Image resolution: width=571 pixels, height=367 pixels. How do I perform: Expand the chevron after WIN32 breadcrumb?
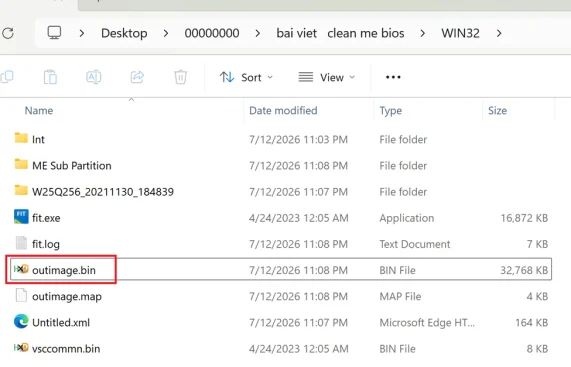coord(499,33)
